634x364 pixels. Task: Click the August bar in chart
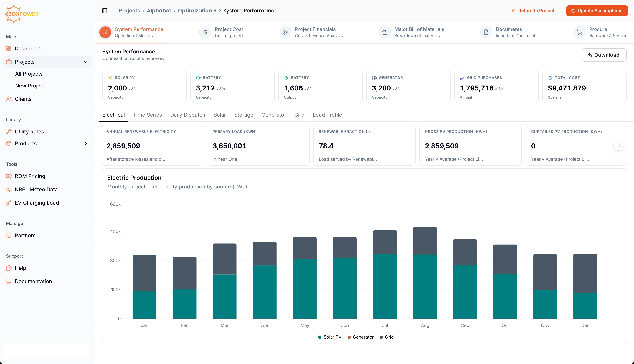425,273
